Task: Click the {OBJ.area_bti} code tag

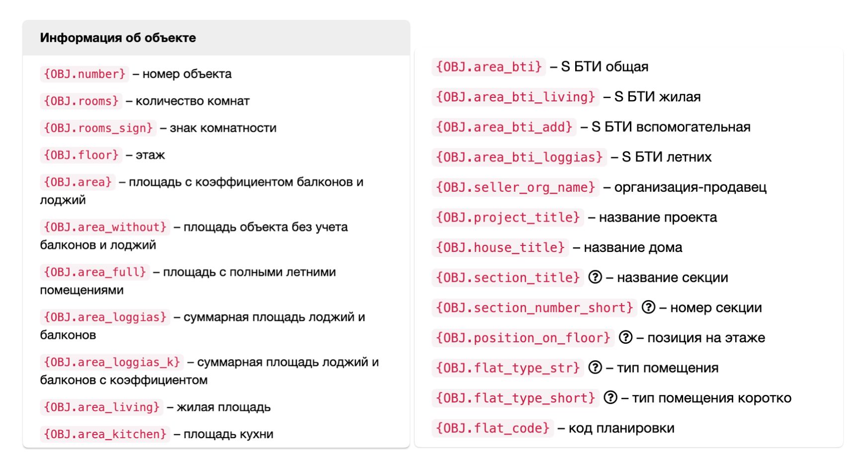Action: tap(489, 67)
